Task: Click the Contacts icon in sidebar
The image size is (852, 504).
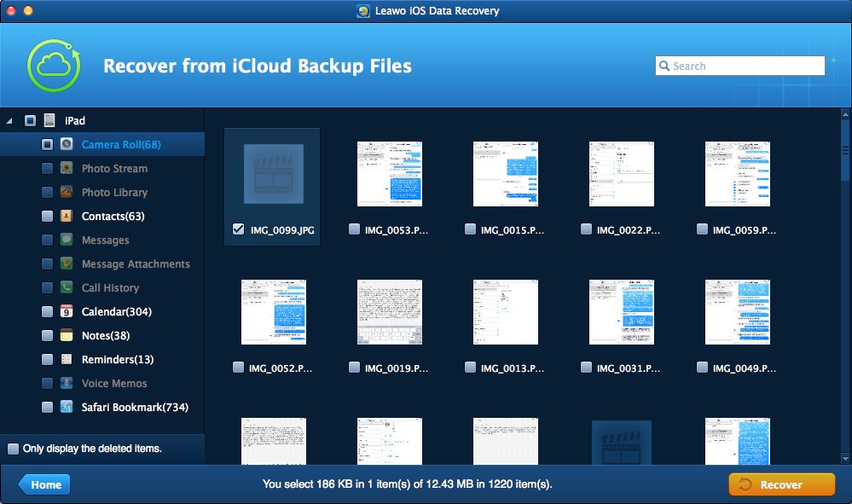Action: (x=67, y=217)
